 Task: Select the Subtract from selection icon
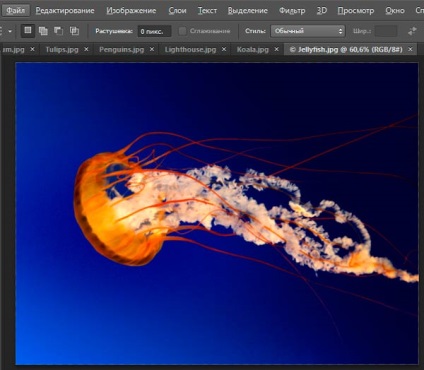[x=59, y=31]
